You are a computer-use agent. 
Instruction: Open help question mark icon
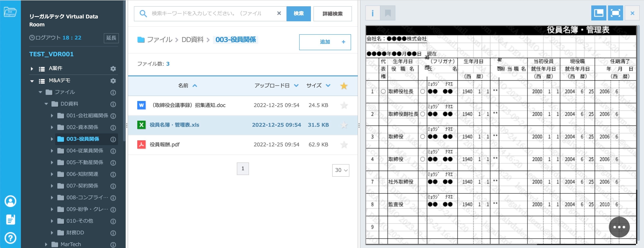pos(10,238)
